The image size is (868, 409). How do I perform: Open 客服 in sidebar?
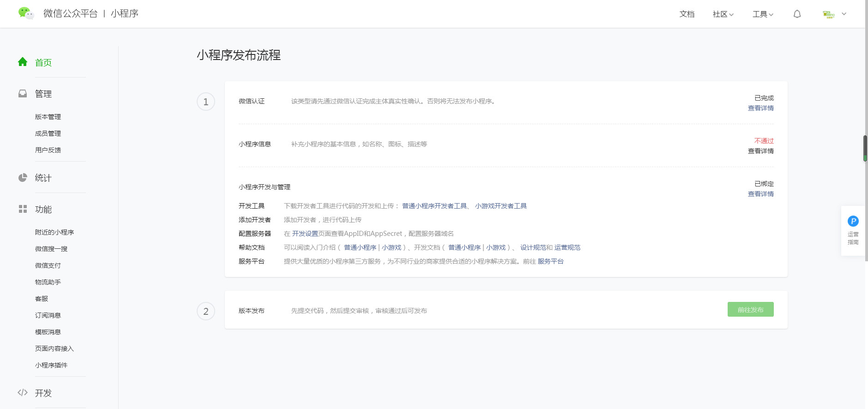pyautogui.click(x=42, y=299)
